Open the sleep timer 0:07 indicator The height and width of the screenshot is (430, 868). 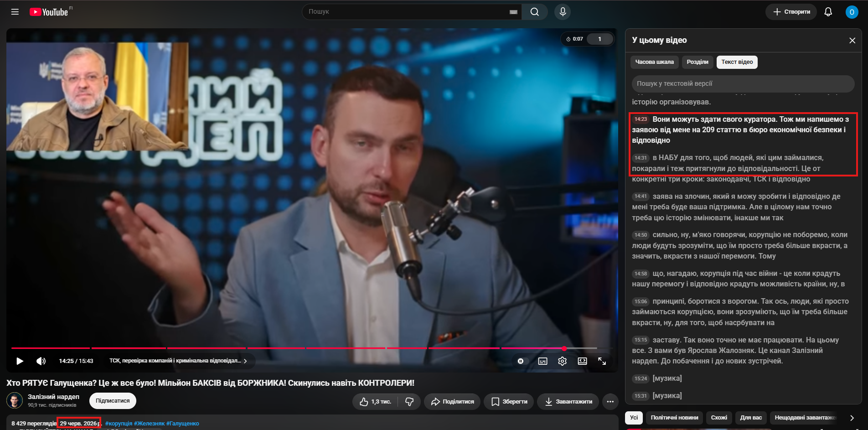[x=574, y=39]
